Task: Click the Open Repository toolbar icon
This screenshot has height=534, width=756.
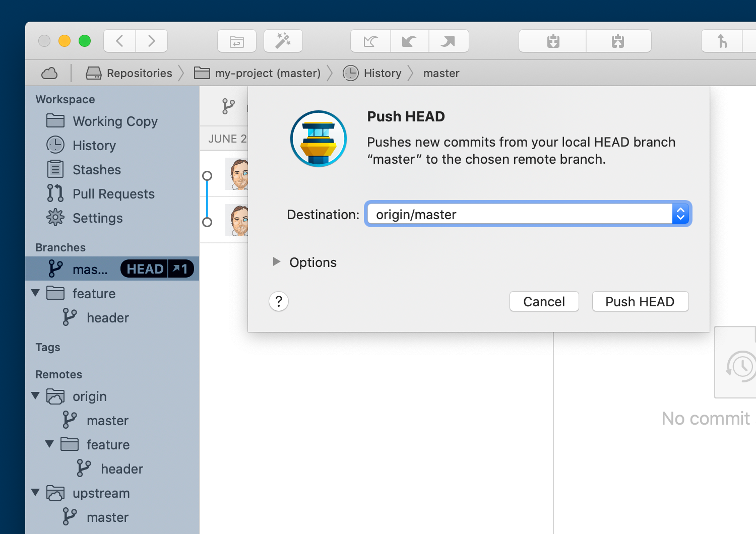Action: pyautogui.click(x=237, y=41)
